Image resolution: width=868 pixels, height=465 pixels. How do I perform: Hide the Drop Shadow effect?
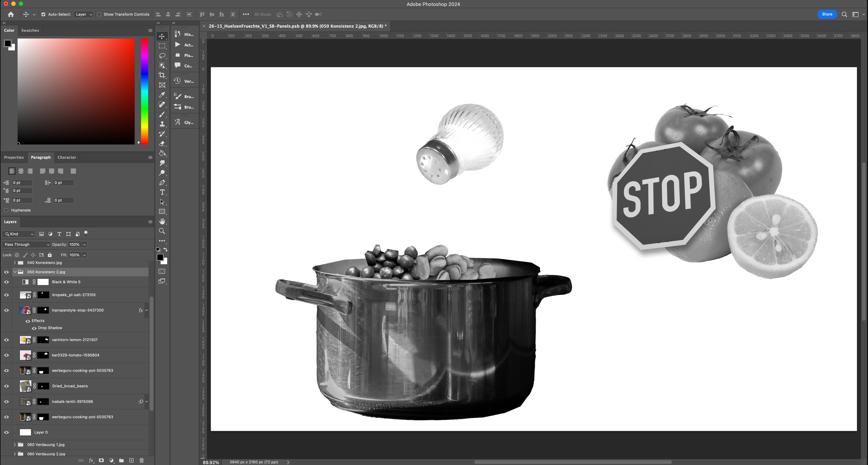[x=34, y=328]
